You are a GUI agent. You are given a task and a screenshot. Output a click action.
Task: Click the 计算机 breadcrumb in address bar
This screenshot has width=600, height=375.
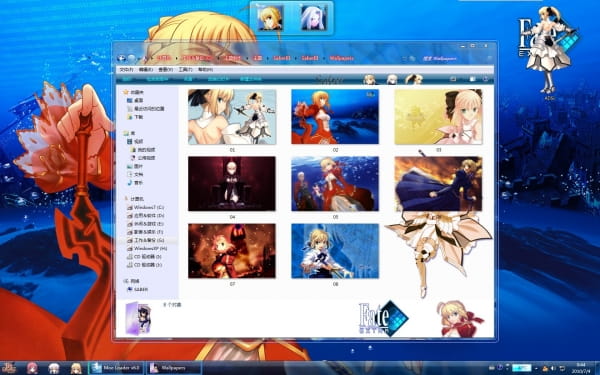[x=164, y=59]
